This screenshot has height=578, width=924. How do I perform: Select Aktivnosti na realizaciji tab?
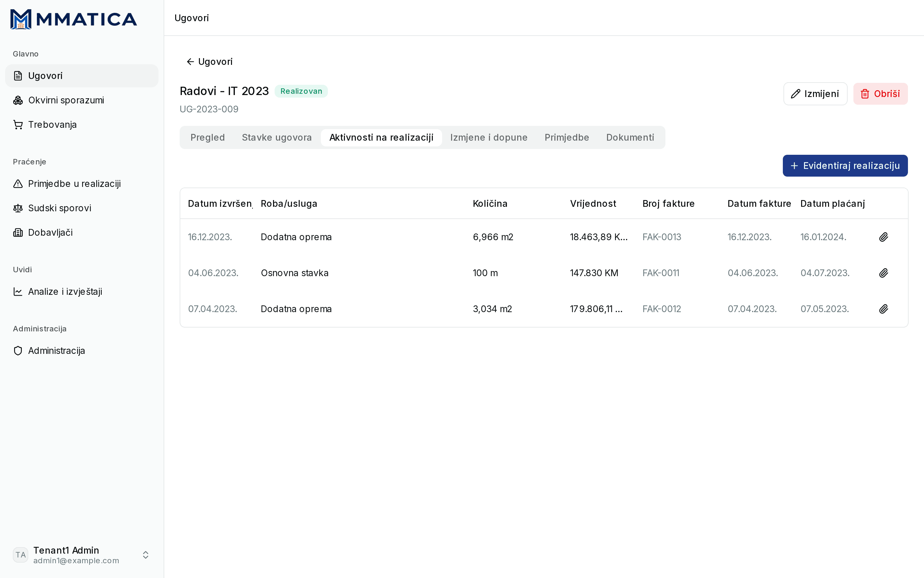pos(381,138)
